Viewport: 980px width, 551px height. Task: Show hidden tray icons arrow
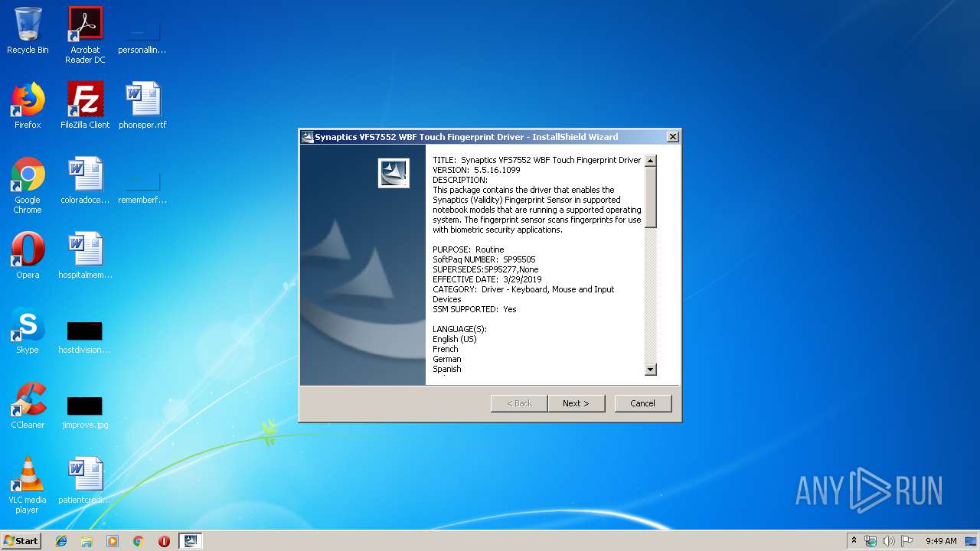tap(854, 541)
